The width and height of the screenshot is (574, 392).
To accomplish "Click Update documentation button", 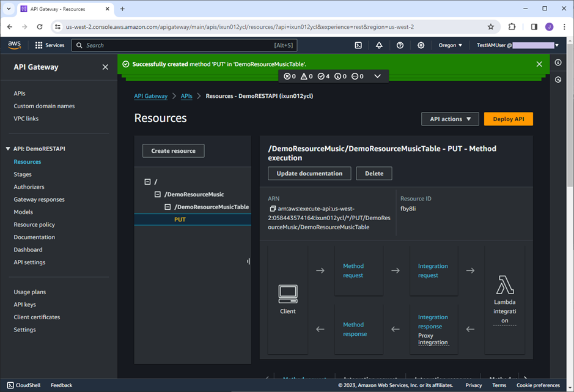I will [x=309, y=174].
